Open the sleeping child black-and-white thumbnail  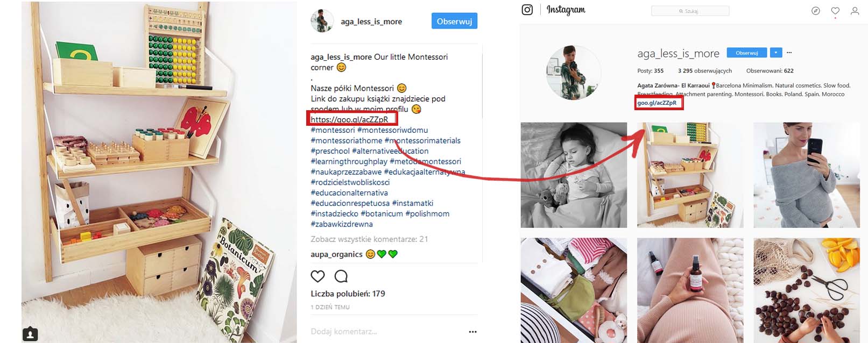574,175
